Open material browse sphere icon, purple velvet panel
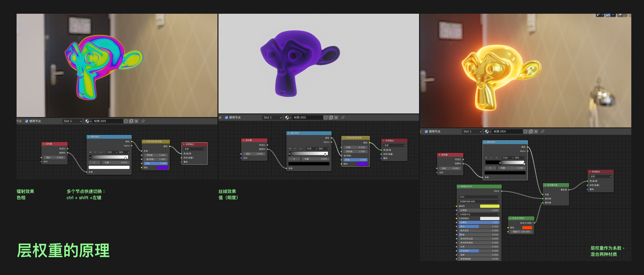 [x=288, y=118]
